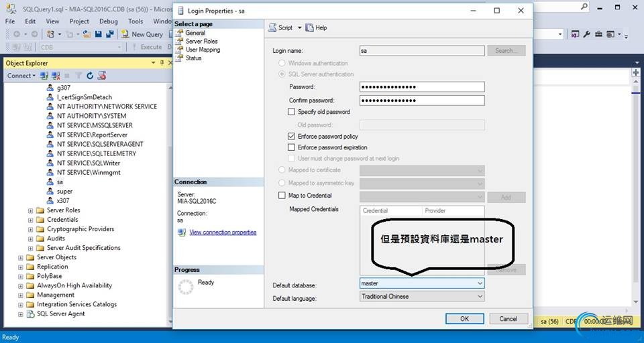
Task: Select the Windows authentication radio button
Action: 282,63
